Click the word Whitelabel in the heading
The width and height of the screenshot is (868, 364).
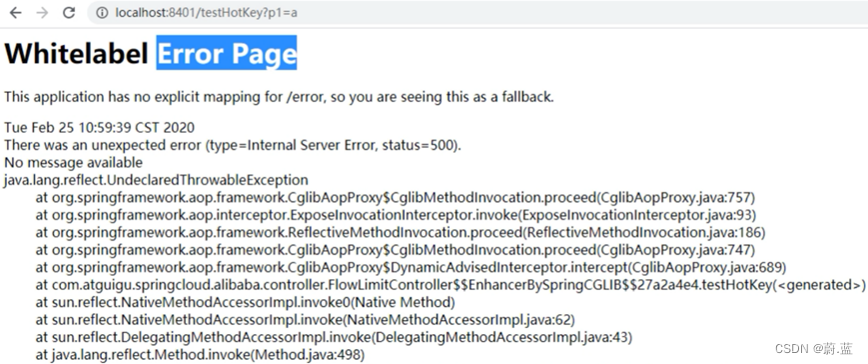click(x=76, y=54)
